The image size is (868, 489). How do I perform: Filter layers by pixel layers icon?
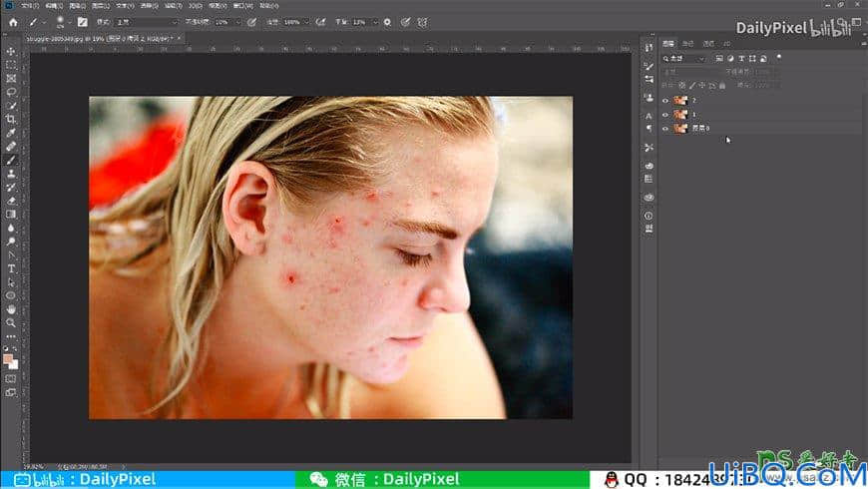(x=719, y=58)
